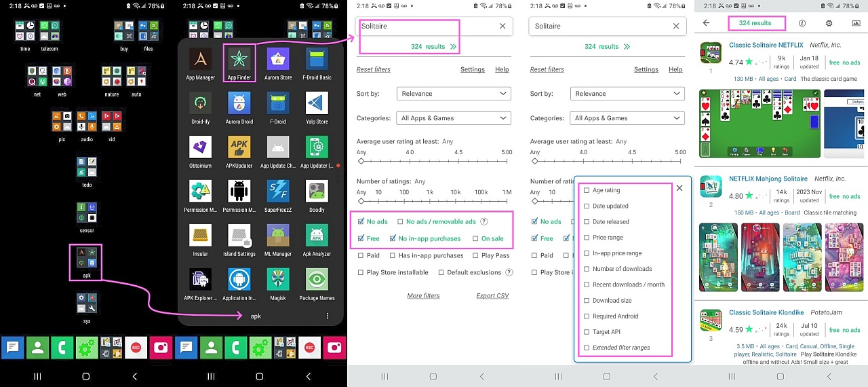Tap the 'Export CSV' link
Screen dimensions: 868x387
point(492,296)
